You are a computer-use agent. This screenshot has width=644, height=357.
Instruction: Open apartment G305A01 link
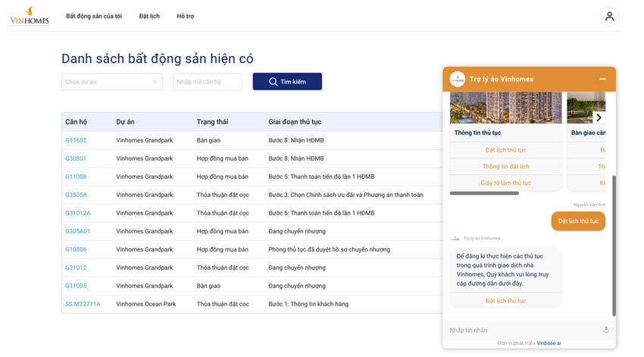pos(77,231)
